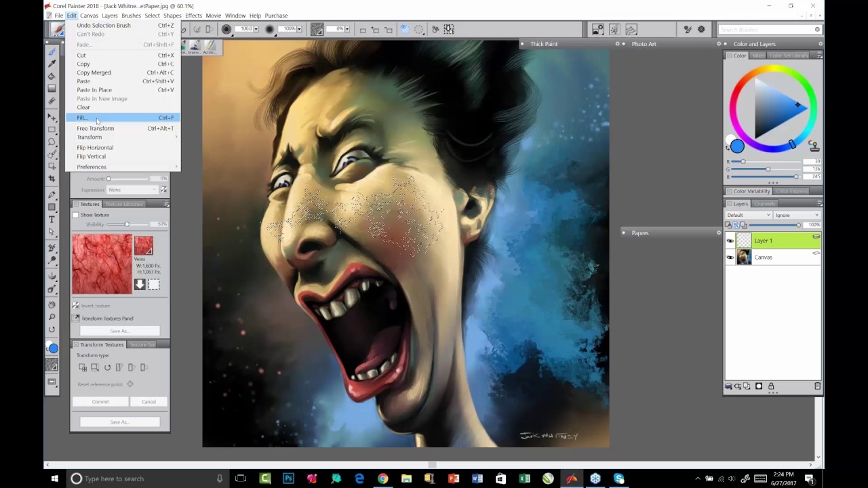
Task: Select the Text tool
Action: coord(52,220)
